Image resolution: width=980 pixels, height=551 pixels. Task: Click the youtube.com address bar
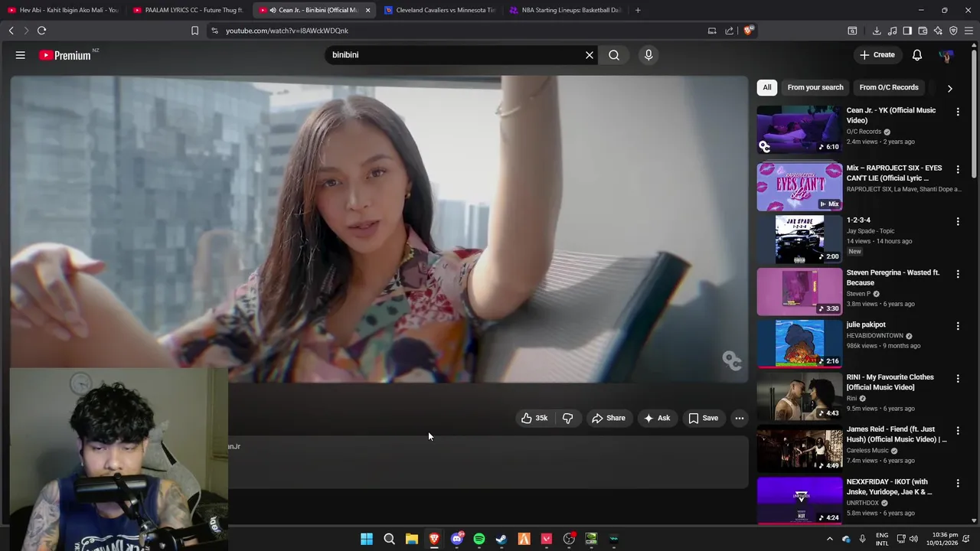point(459,31)
